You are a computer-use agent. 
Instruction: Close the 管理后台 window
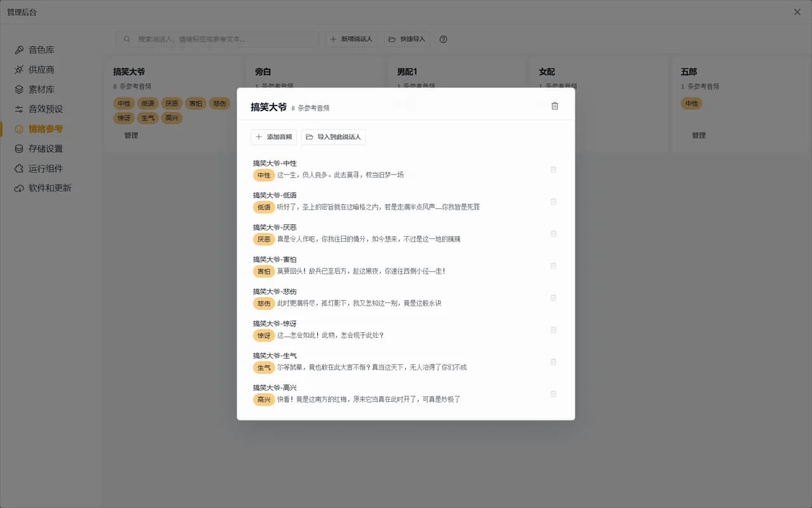(x=797, y=12)
